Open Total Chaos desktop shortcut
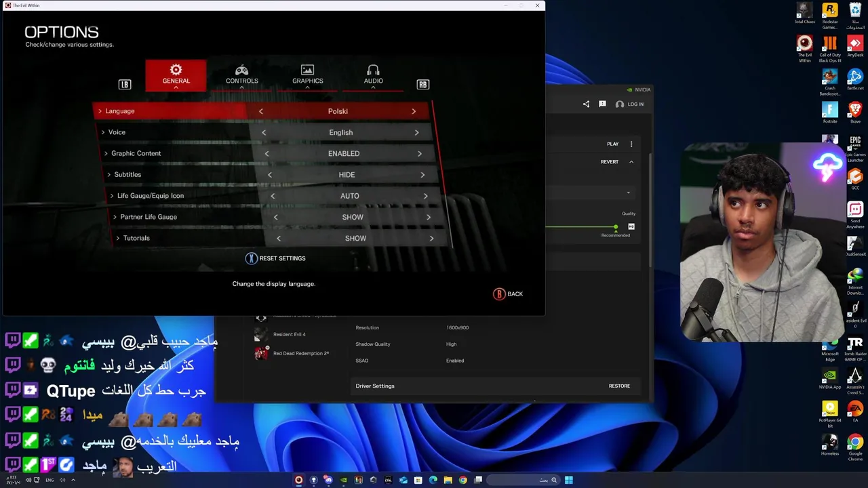This screenshot has height=488, width=868. click(805, 14)
